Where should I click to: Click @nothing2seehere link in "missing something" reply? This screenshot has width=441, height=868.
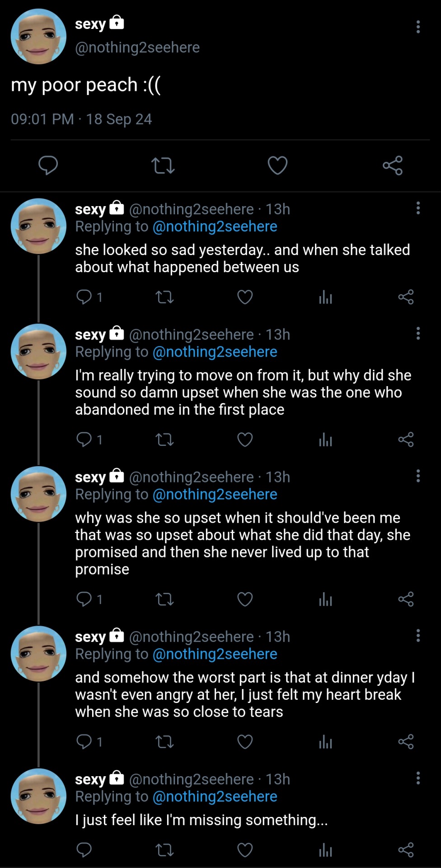click(215, 797)
